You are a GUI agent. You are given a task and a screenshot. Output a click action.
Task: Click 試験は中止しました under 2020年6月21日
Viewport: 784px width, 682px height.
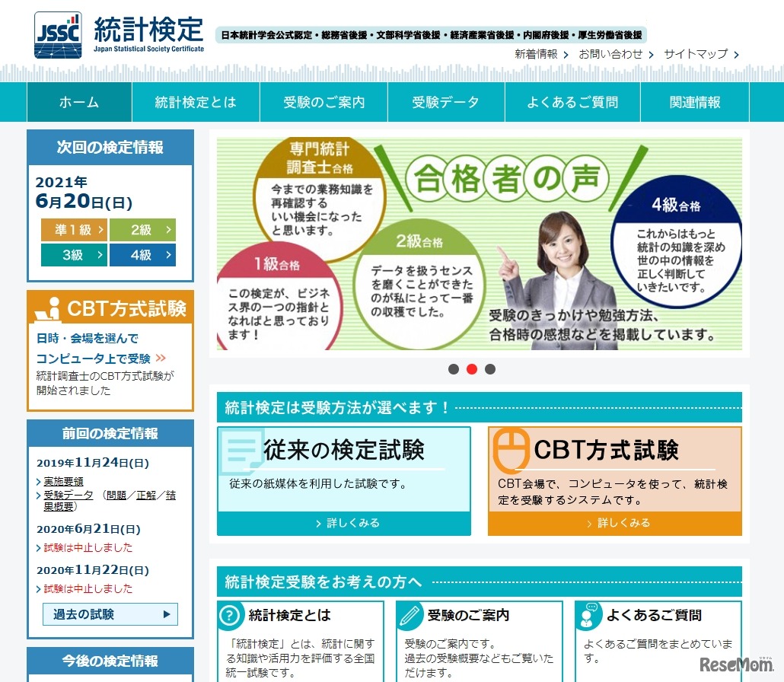[x=88, y=547]
